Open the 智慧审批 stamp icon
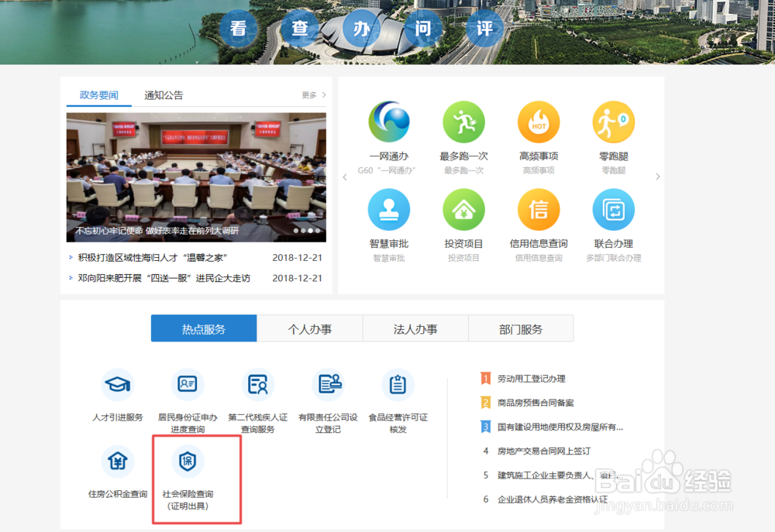 [389, 209]
